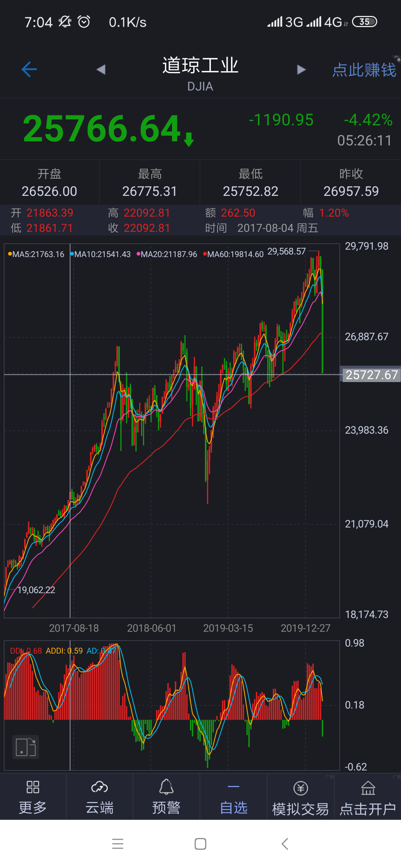Tap 点击开户 open account
This screenshot has height=868, width=401.
click(368, 797)
